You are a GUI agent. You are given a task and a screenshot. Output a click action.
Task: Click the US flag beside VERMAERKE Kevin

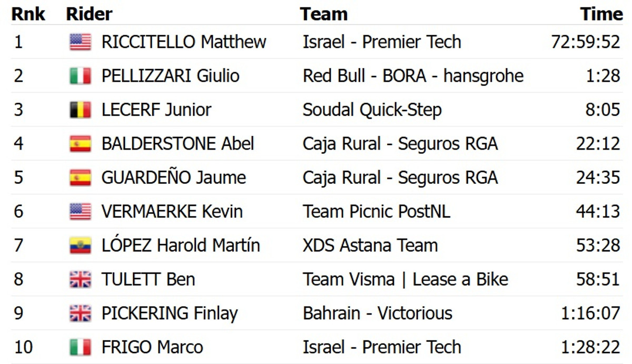[x=80, y=211]
